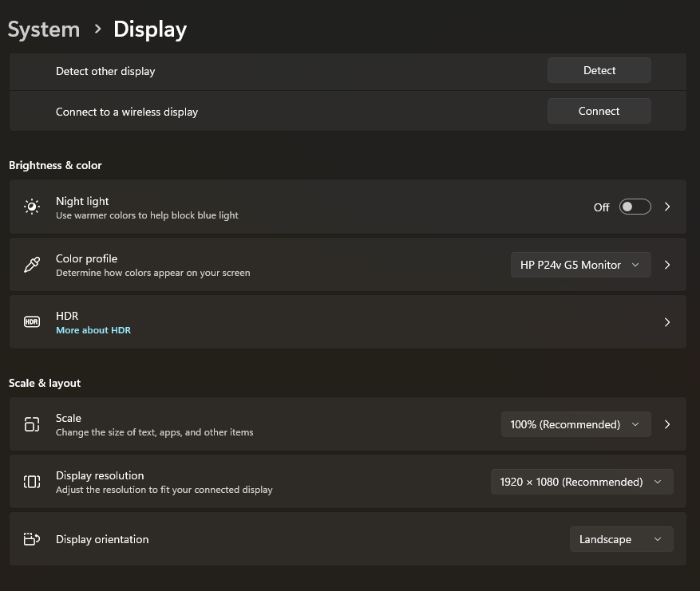Open the Landscape orientation dropdown
This screenshot has width=700, height=591.
click(622, 539)
